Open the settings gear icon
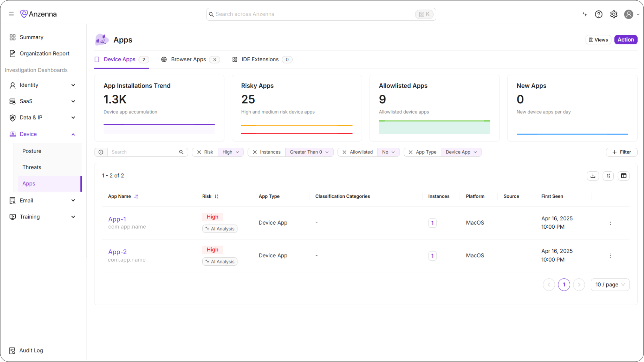The height and width of the screenshot is (362, 644). click(x=614, y=14)
